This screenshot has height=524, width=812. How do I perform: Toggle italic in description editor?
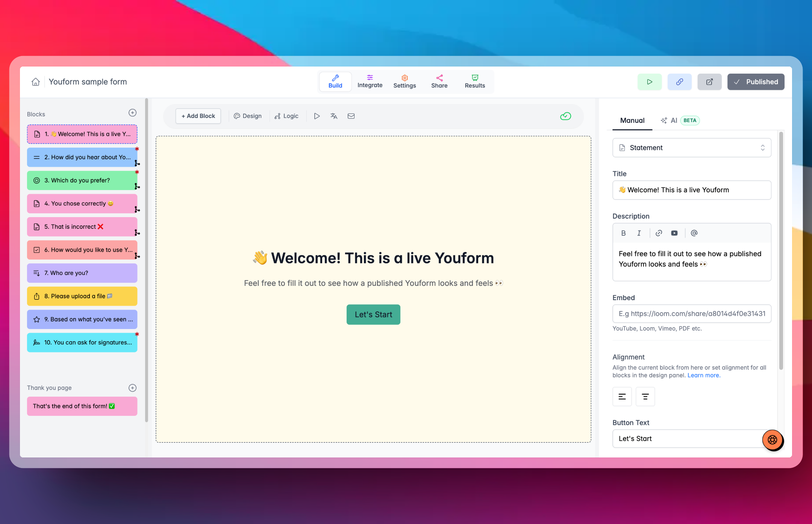(639, 233)
